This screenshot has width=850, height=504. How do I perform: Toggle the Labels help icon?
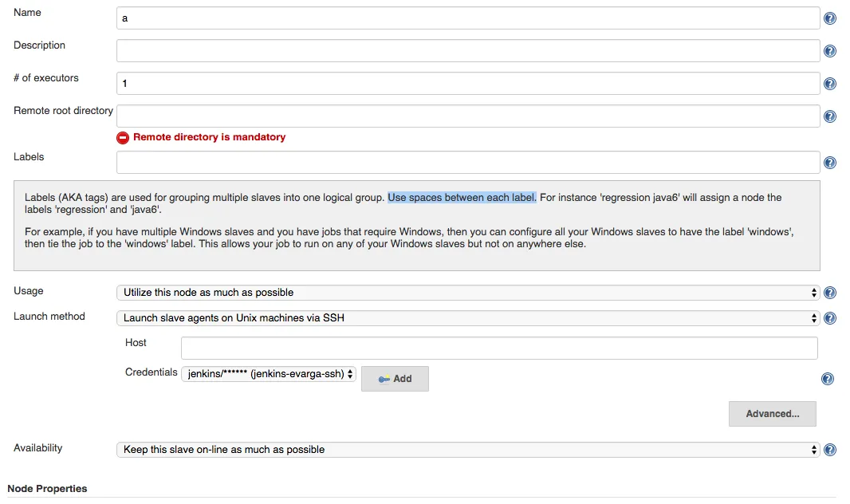[x=829, y=163]
